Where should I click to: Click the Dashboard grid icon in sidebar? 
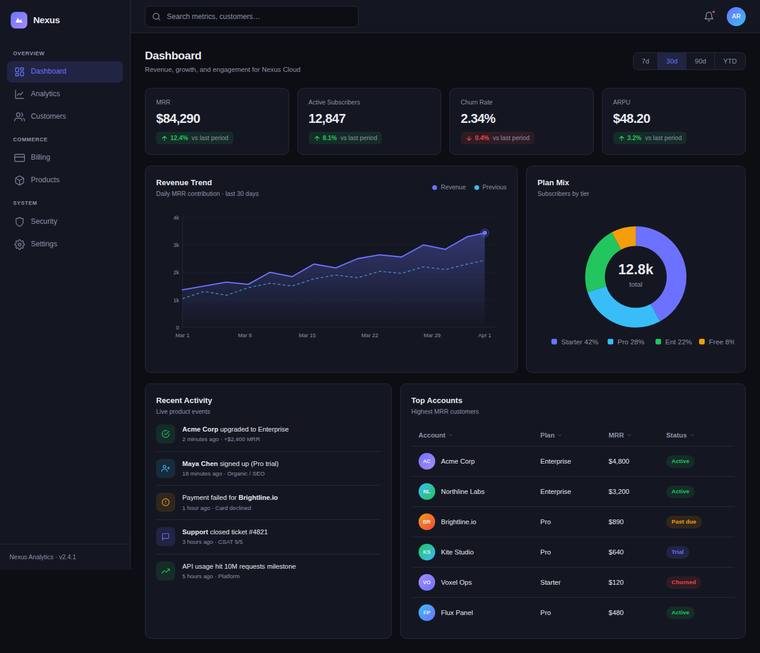pos(19,72)
